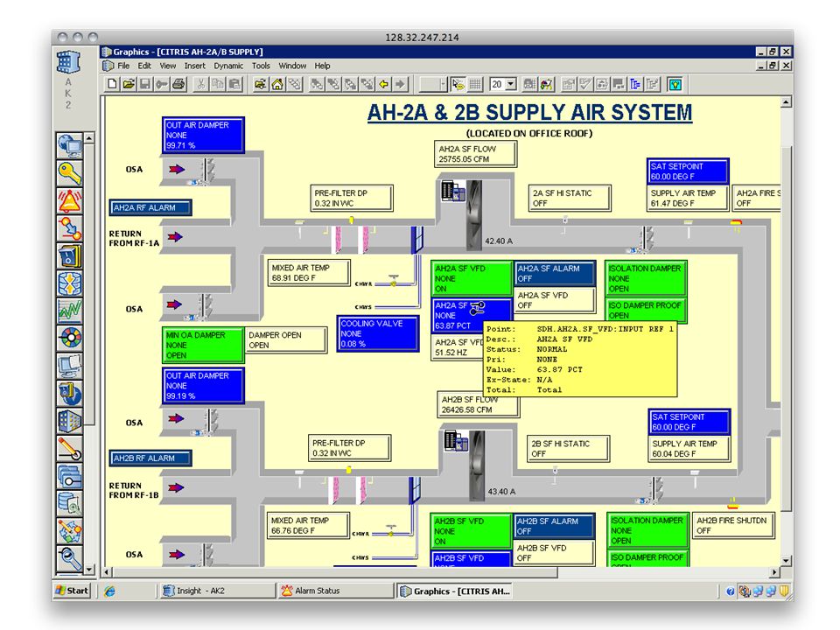Click the yellow key sidebar icon
Image resolution: width=840 pixels, height=630 pixels.
pyautogui.click(x=70, y=173)
